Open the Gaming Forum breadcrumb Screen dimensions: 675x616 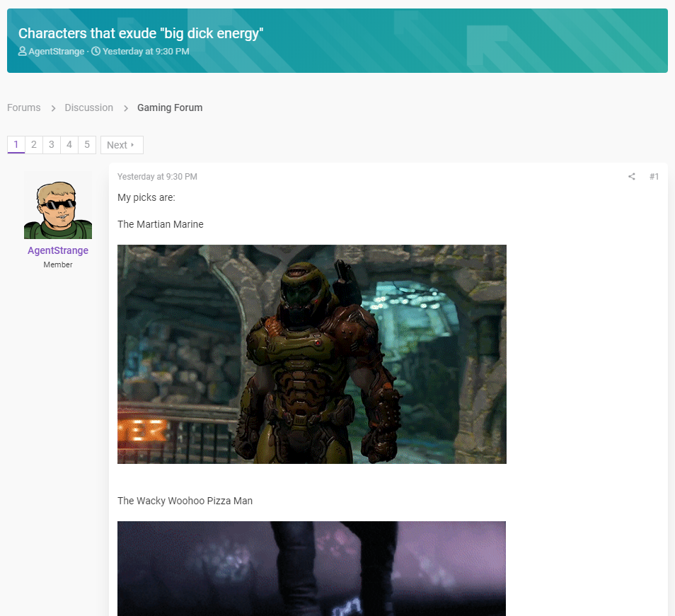170,107
